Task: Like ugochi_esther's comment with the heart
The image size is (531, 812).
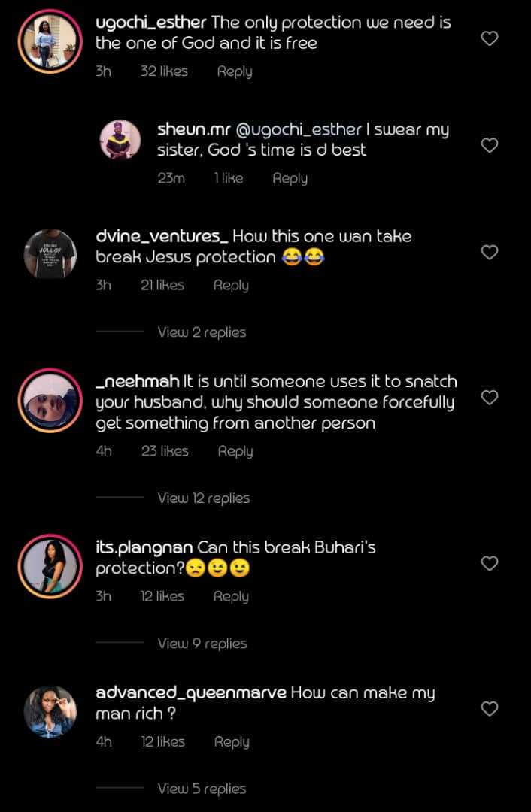Action: tap(490, 38)
